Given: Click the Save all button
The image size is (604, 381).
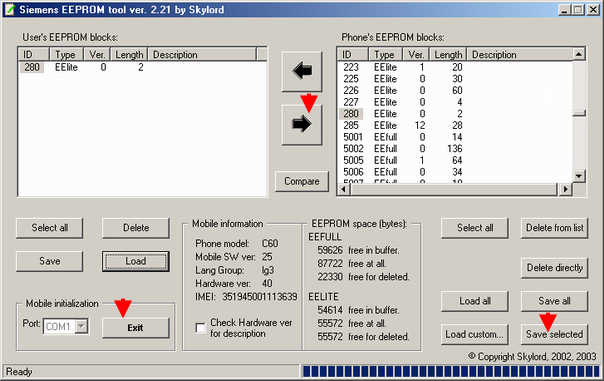Looking at the screenshot, I should click(x=555, y=301).
